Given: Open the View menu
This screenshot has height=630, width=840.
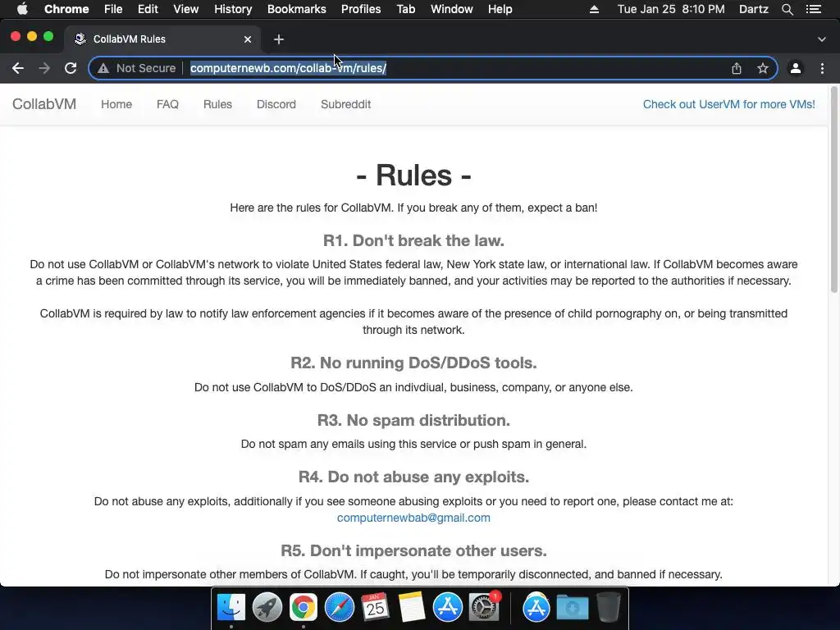Looking at the screenshot, I should click(186, 9).
